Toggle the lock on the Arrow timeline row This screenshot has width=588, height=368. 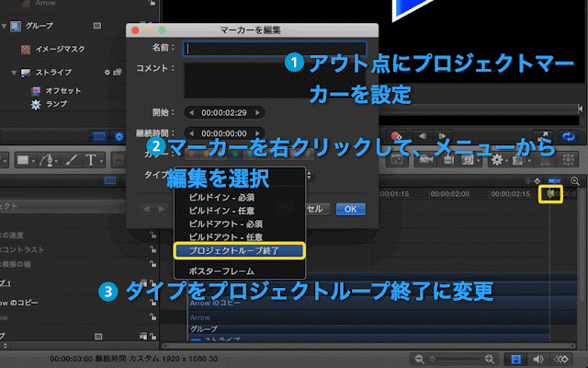(153, 317)
